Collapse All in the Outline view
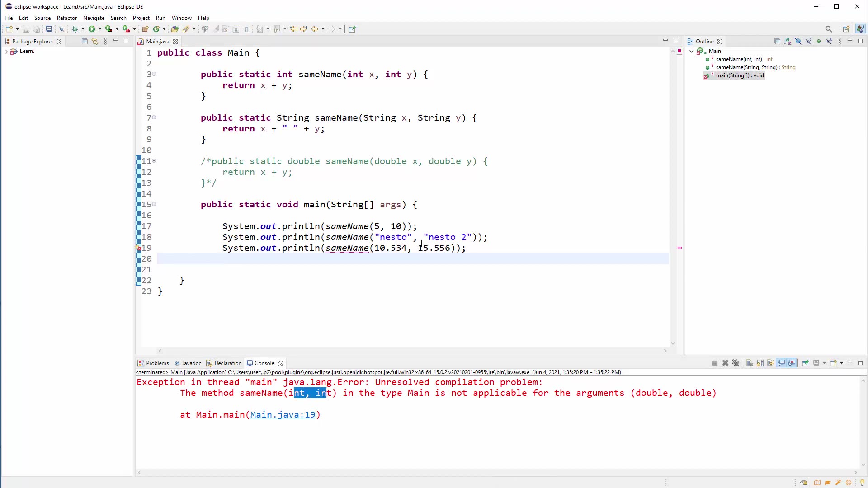 [778, 41]
